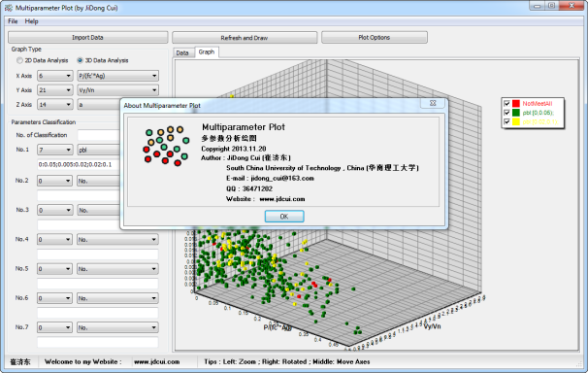Click Copyright 2013.11.20 text
This screenshot has width=588, height=373.
point(234,149)
